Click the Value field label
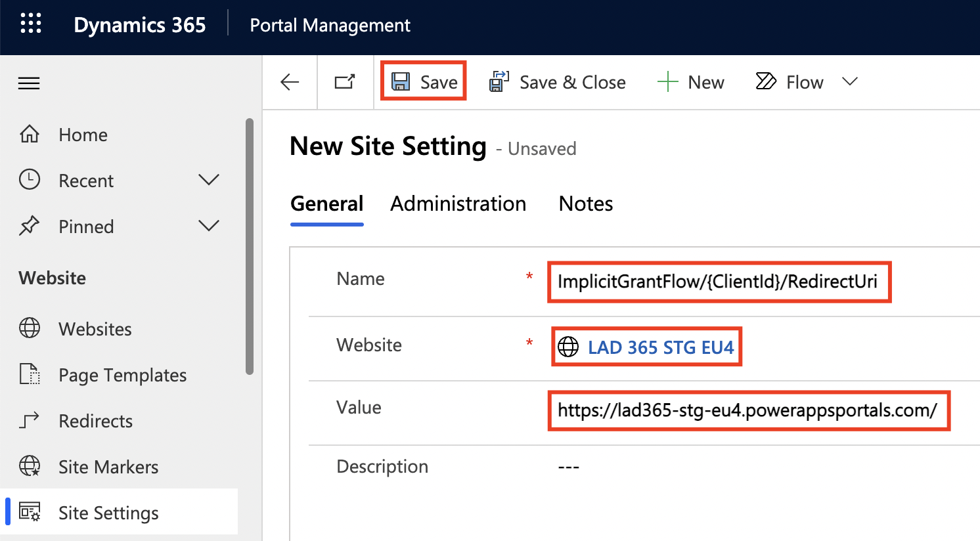The width and height of the screenshot is (980, 541). coord(359,407)
